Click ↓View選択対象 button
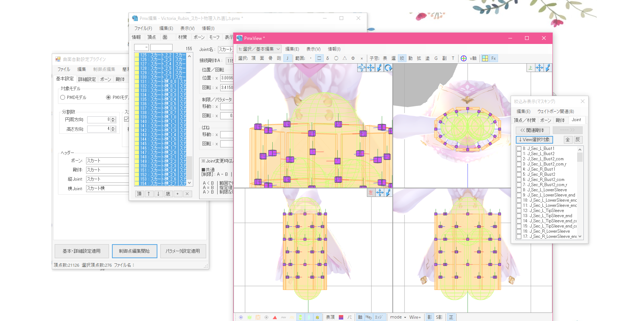 (534, 140)
